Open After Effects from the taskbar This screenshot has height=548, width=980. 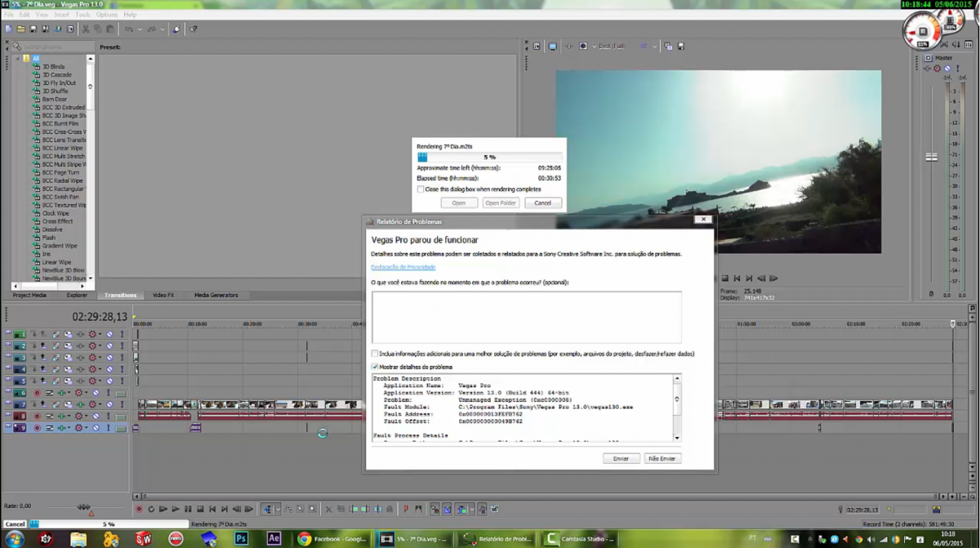[274, 539]
